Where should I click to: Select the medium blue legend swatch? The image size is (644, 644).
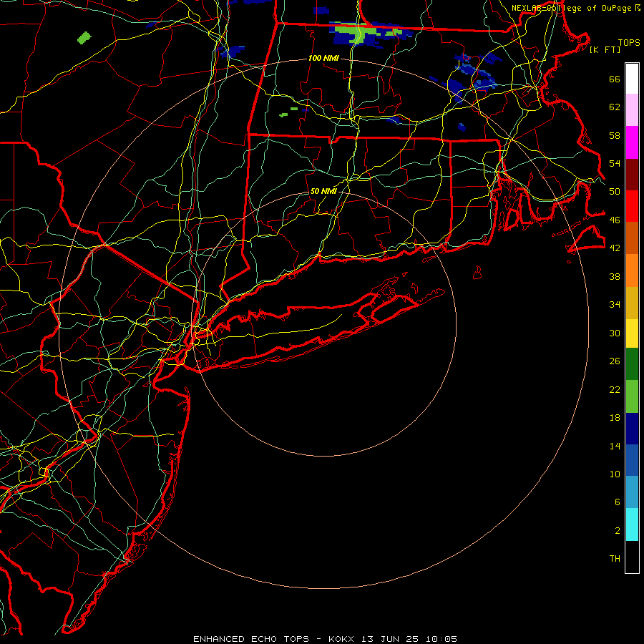point(632,460)
